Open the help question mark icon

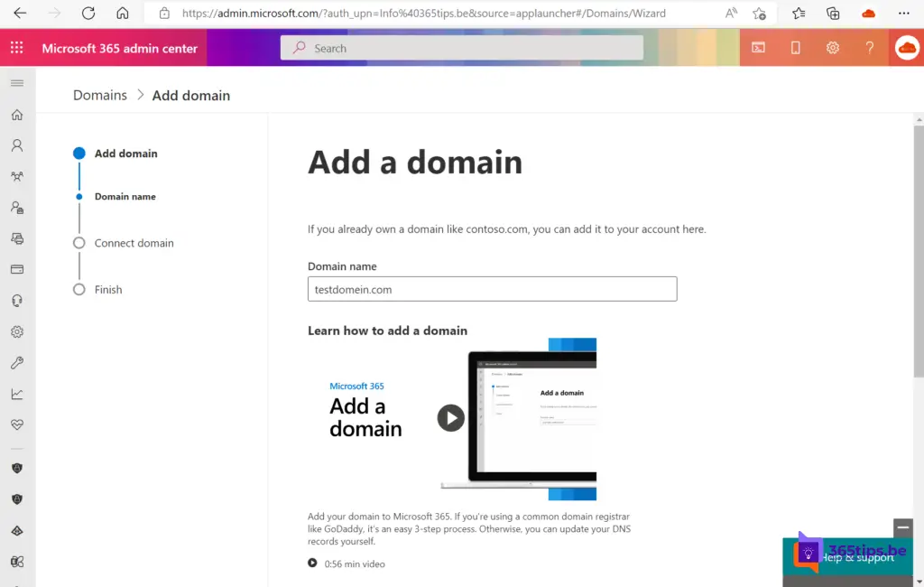[870, 48]
